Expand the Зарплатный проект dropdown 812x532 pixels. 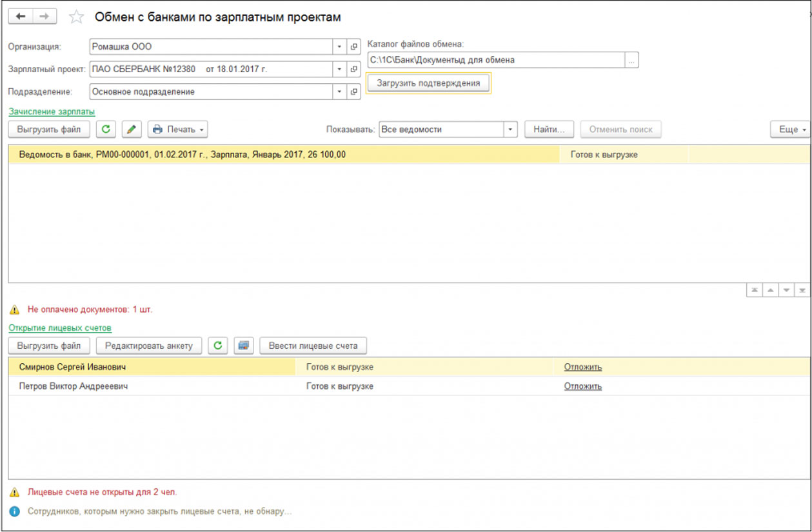(340, 69)
